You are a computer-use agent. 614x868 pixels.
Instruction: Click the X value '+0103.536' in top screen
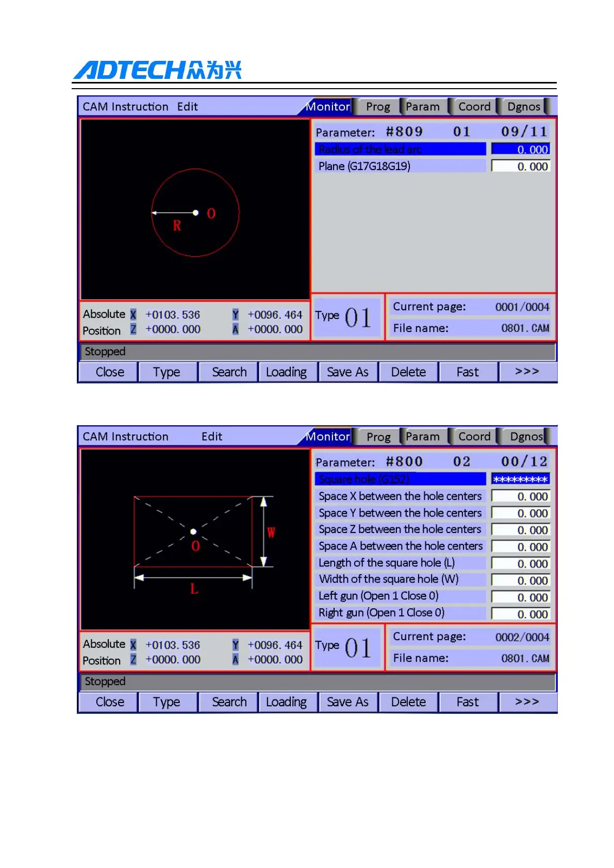click(173, 315)
